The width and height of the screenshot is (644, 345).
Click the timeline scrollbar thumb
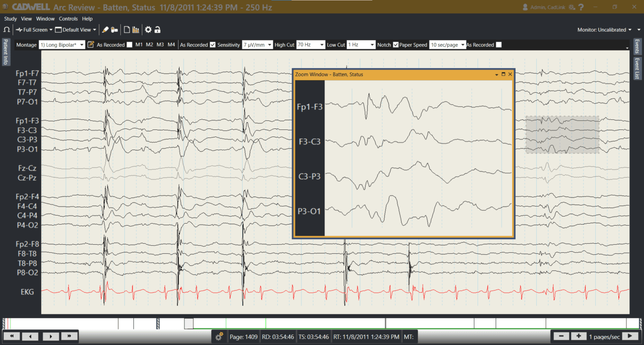tap(189, 322)
